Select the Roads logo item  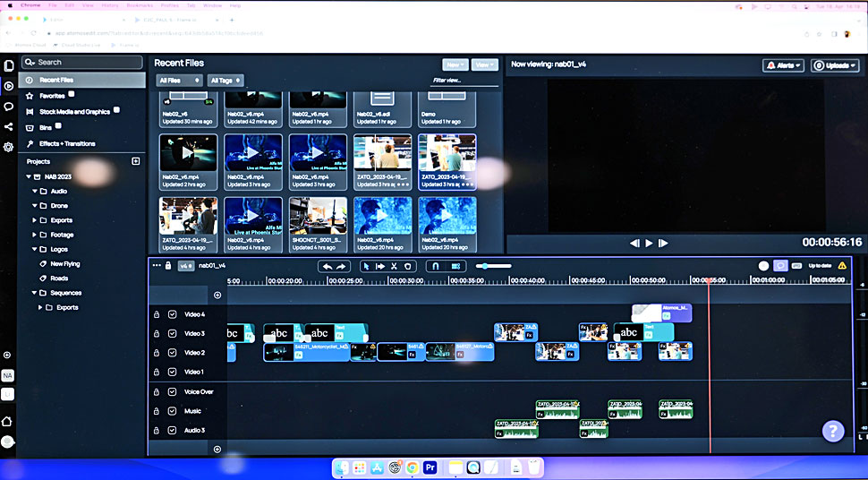(x=59, y=279)
